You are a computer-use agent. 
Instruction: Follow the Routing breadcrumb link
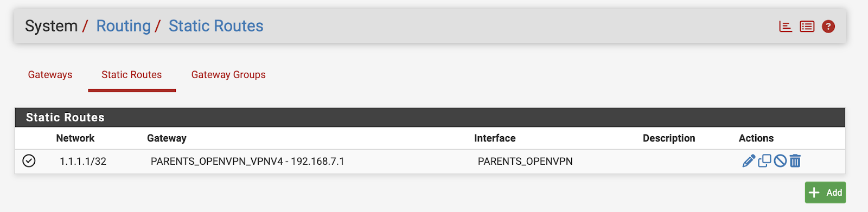tap(124, 26)
